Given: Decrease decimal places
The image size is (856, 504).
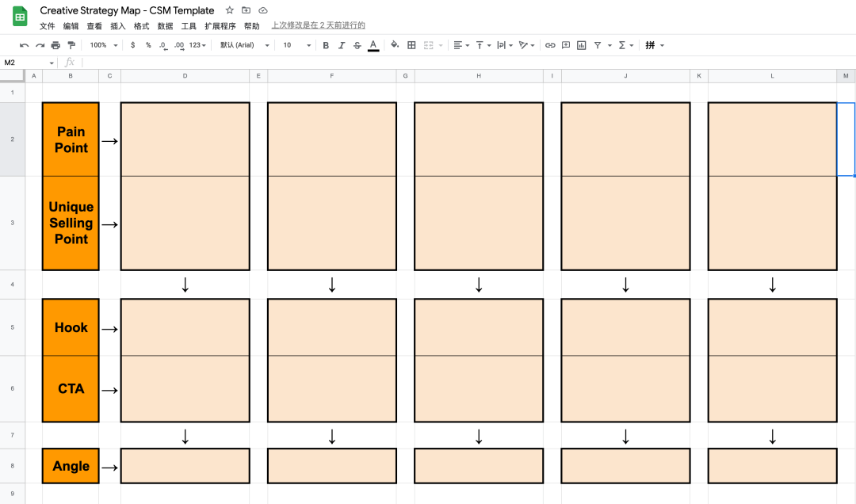Looking at the screenshot, I should (163, 45).
